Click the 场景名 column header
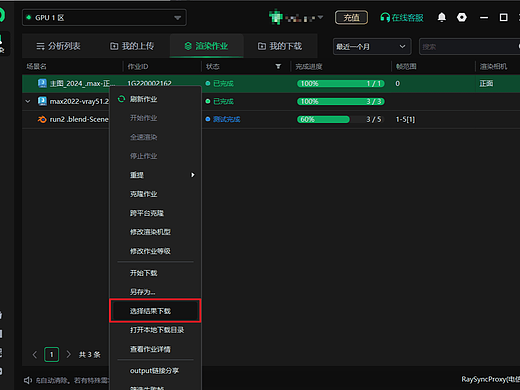The width and height of the screenshot is (520, 390). click(x=37, y=66)
